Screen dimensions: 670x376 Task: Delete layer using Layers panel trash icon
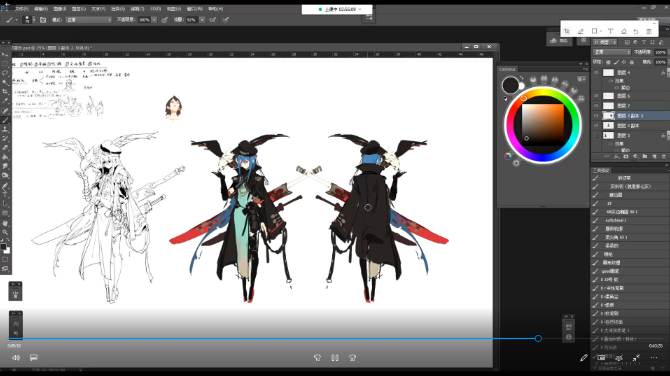point(663,157)
